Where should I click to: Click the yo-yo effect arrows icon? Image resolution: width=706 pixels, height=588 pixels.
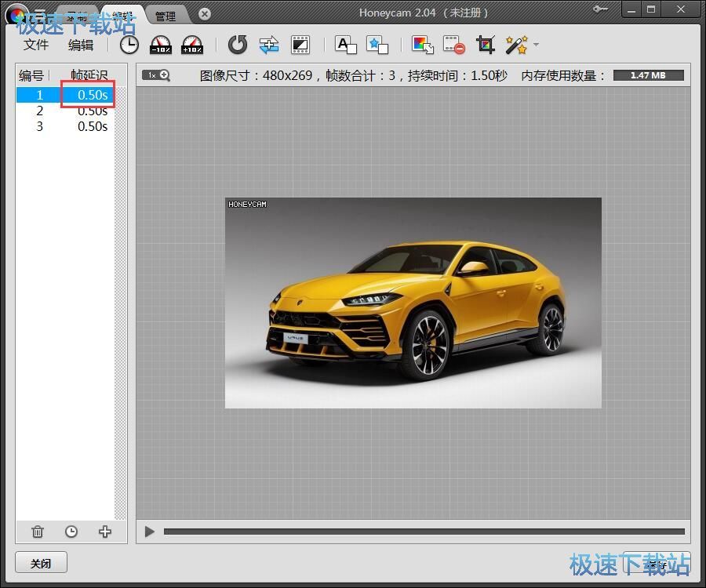tap(269, 45)
